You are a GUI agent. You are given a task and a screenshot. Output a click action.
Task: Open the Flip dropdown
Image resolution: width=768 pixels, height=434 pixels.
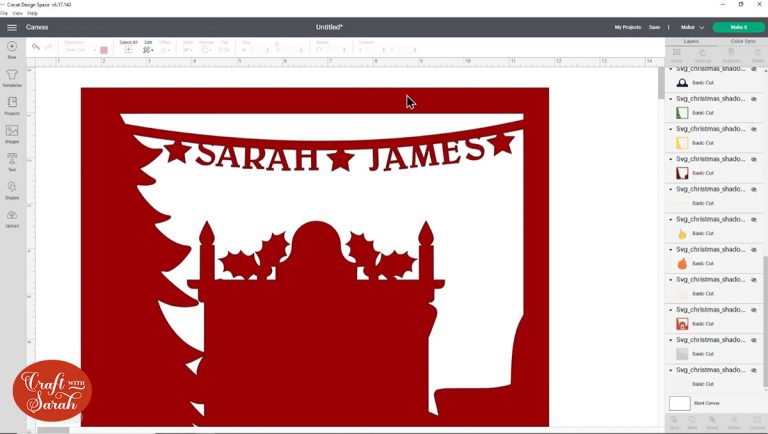(x=224, y=49)
